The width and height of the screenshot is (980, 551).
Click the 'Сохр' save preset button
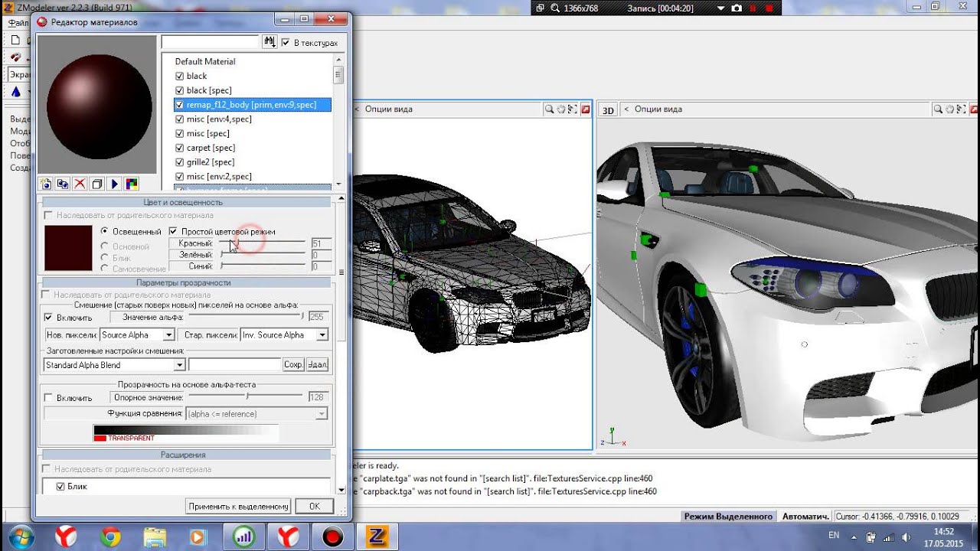293,365
